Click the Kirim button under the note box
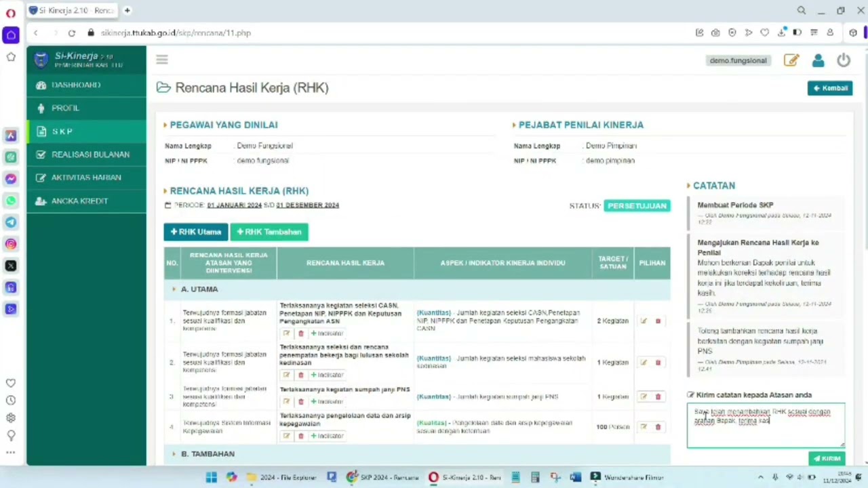This screenshot has width=868, height=488. [x=827, y=459]
